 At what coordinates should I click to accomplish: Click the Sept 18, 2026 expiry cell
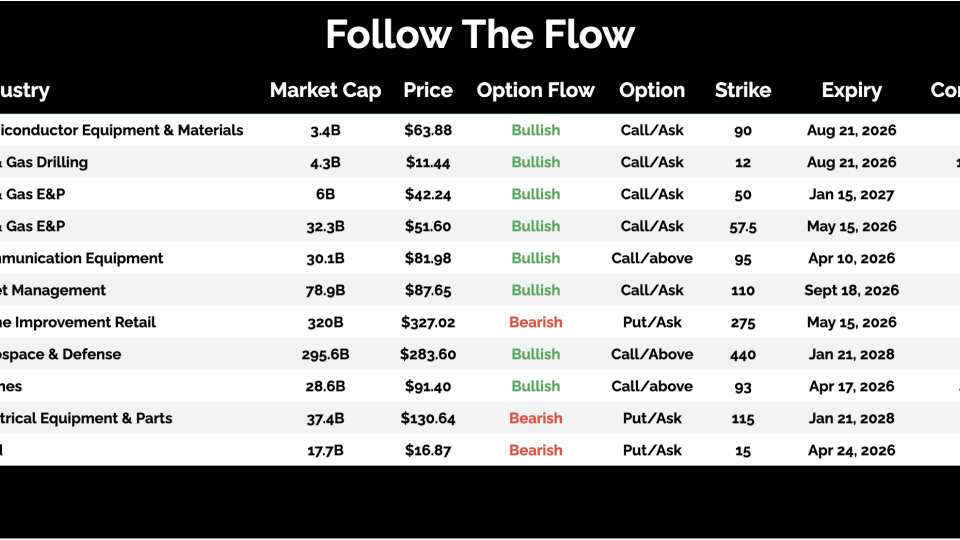[x=851, y=290]
